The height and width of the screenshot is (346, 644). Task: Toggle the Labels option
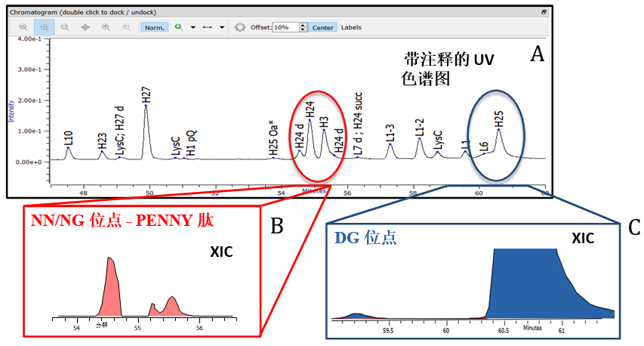coord(351,27)
